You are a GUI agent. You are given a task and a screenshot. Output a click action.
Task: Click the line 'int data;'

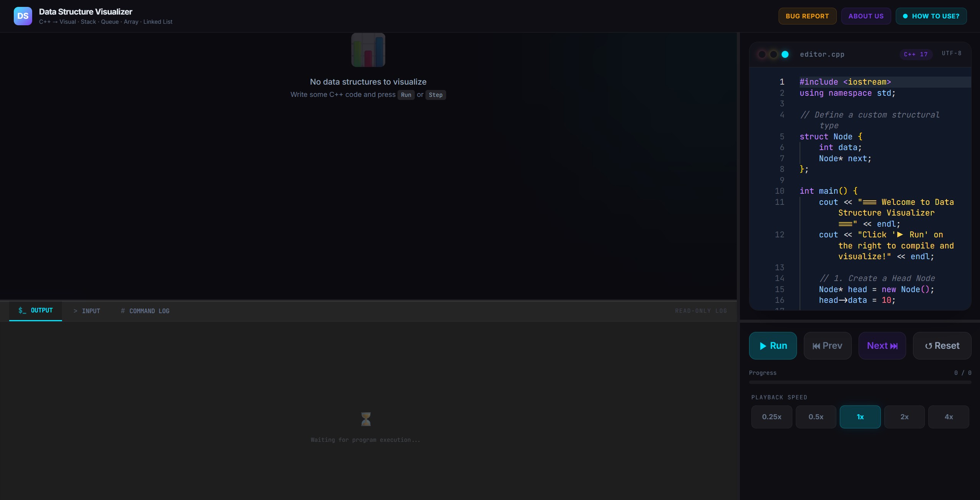[840, 147]
